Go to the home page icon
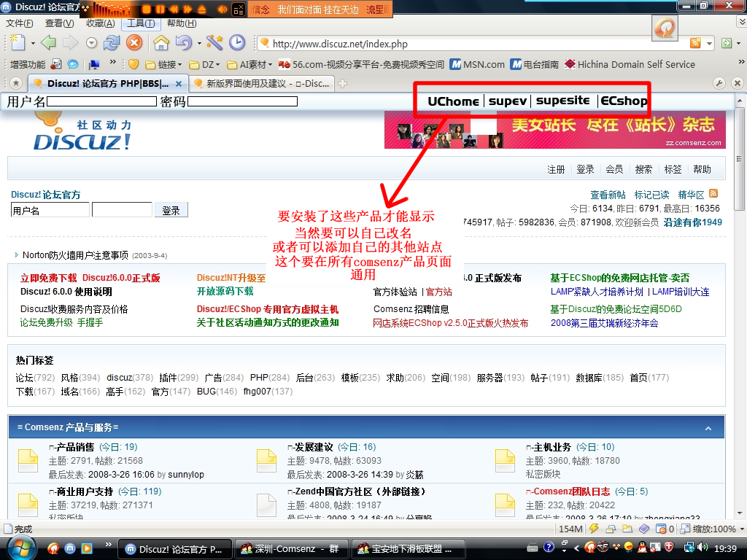The image size is (747, 560). (x=161, y=43)
